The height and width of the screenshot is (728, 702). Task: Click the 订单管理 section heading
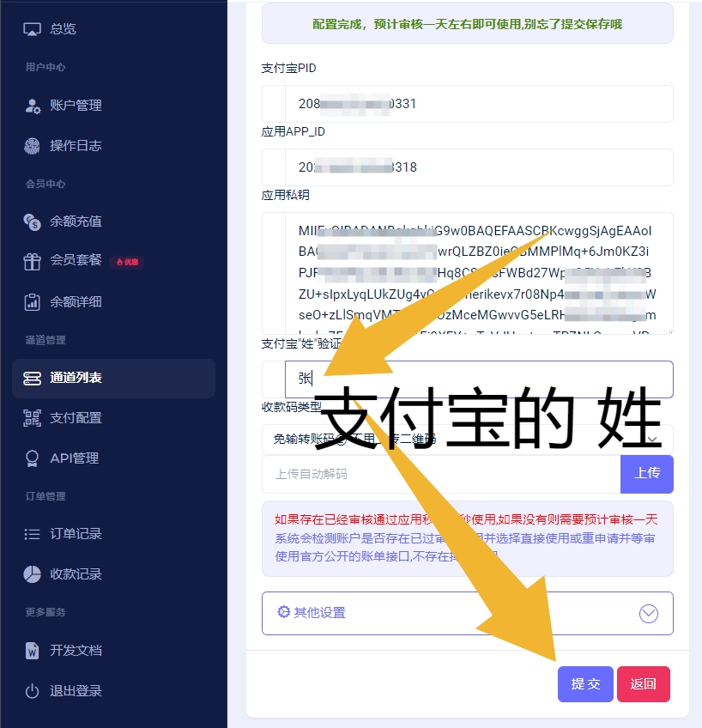click(x=45, y=496)
